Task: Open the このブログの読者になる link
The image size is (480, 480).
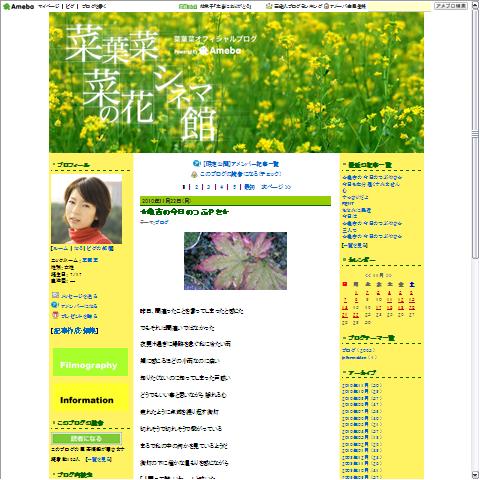Action: click(240, 174)
